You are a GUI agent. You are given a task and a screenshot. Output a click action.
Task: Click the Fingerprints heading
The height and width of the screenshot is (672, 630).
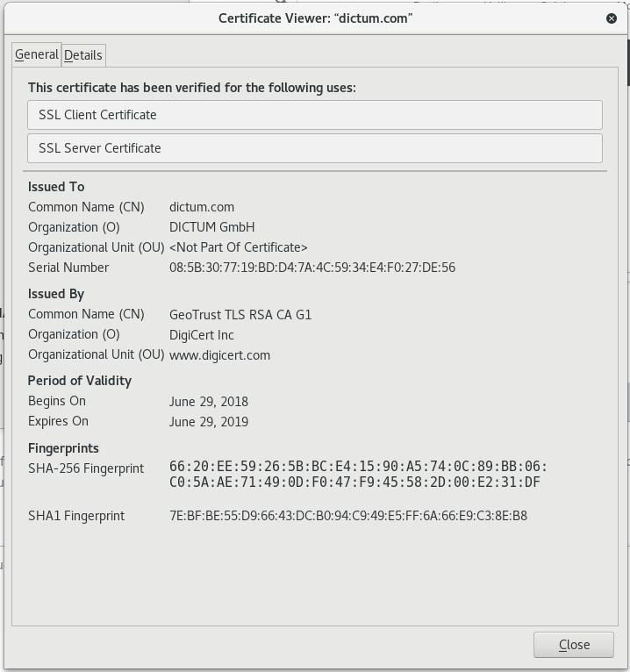point(63,448)
